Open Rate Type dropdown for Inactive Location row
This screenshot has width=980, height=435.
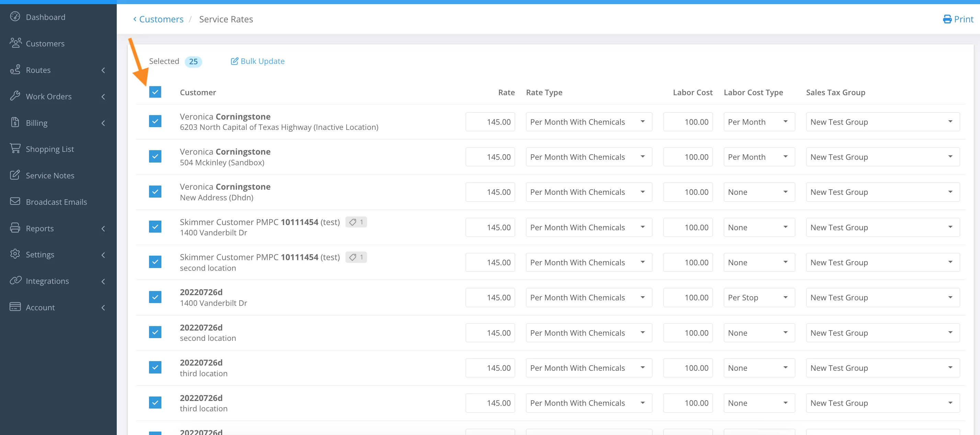tap(589, 122)
